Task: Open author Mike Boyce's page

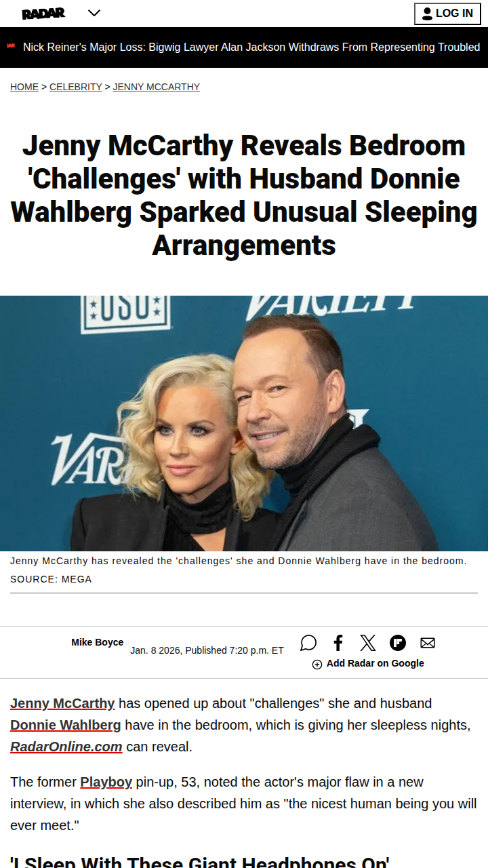Action: 98,642
